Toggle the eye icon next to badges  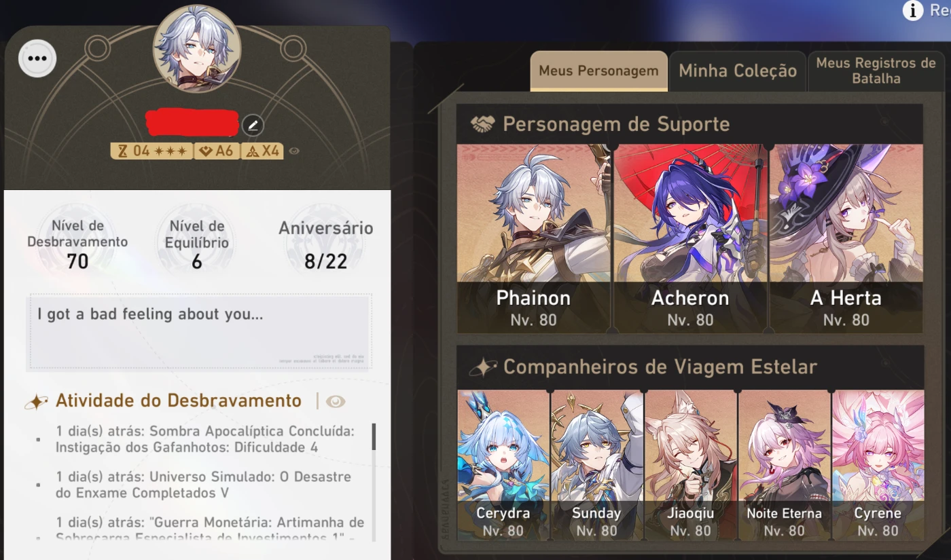pos(294,151)
